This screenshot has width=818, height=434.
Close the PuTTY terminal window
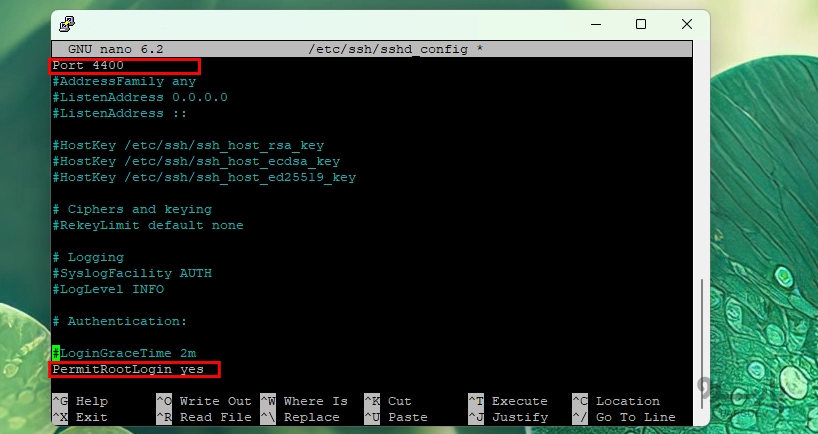pyautogui.click(x=688, y=24)
